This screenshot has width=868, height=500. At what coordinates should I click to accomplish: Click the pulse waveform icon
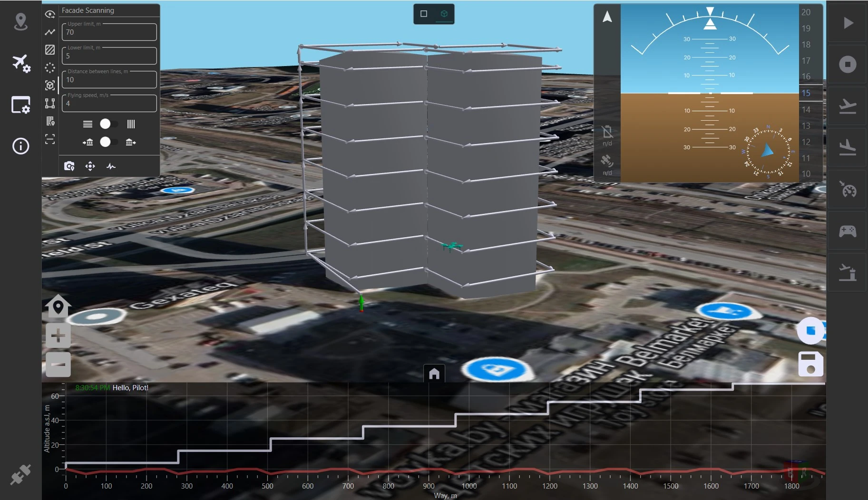click(x=111, y=166)
